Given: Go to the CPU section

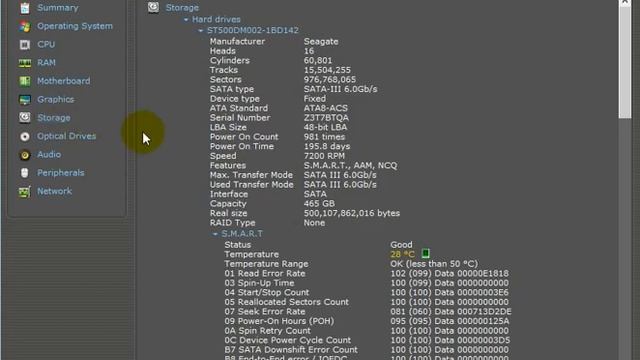Looking at the screenshot, I should coord(46,44).
